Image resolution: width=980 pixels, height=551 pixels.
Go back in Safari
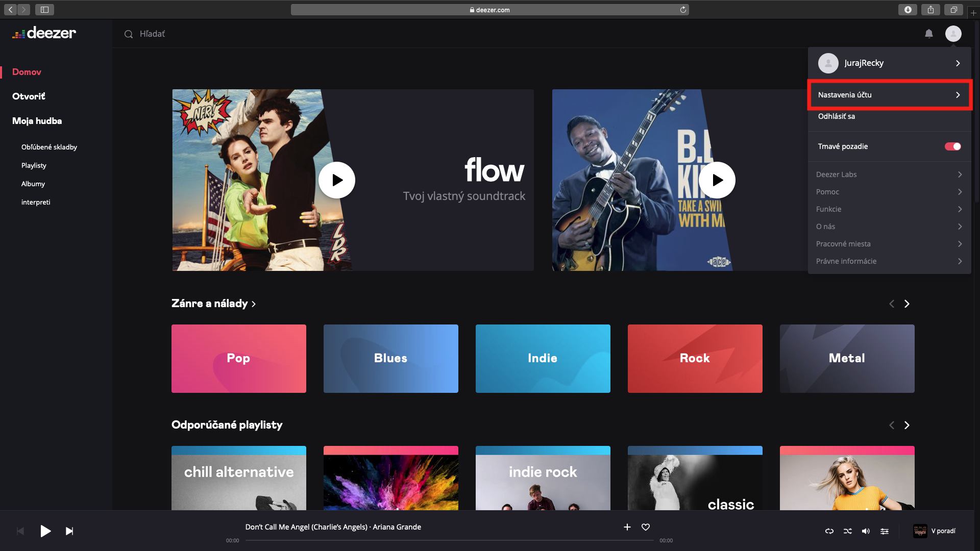click(x=11, y=10)
